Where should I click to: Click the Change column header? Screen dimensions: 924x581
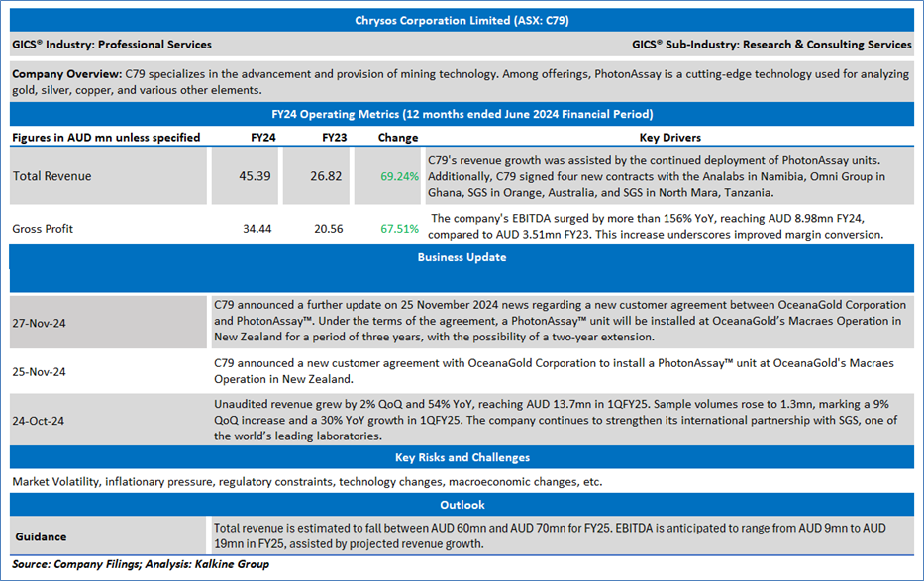[398, 138]
